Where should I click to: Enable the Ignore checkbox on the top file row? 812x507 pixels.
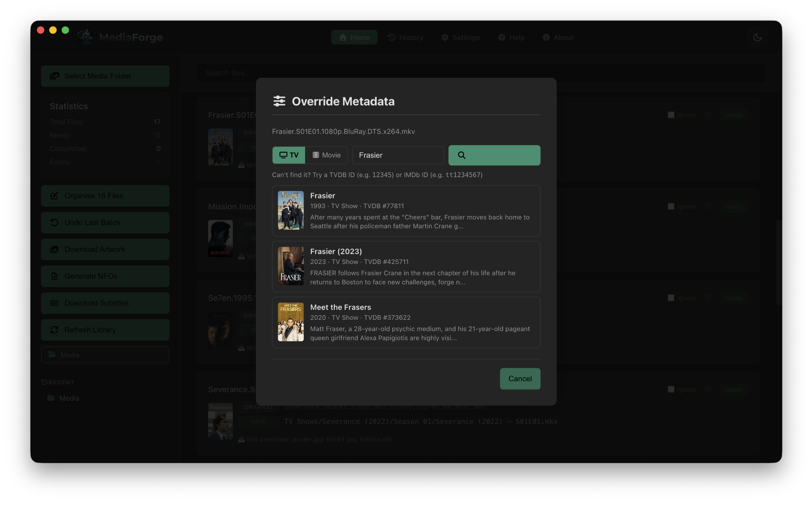click(x=671, y=115)
